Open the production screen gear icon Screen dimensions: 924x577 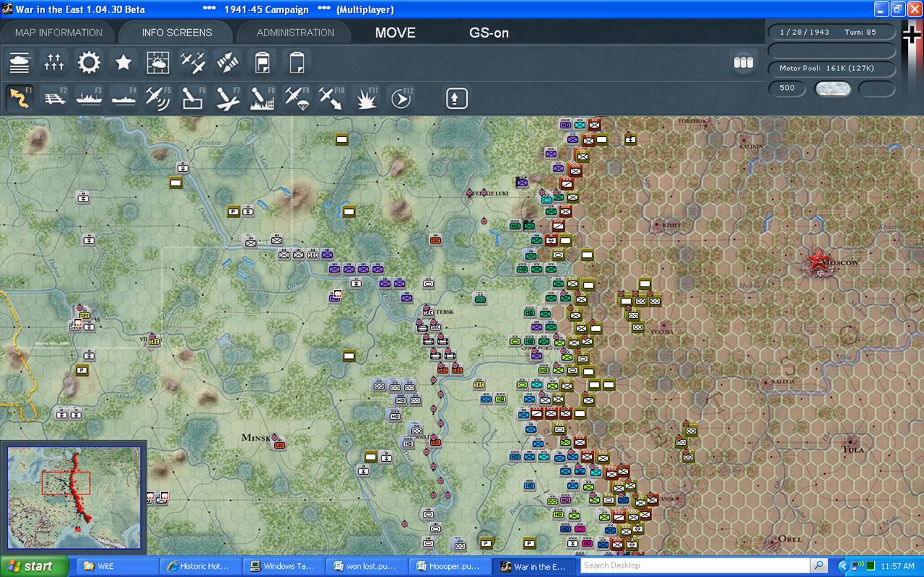tap(89, 63)
